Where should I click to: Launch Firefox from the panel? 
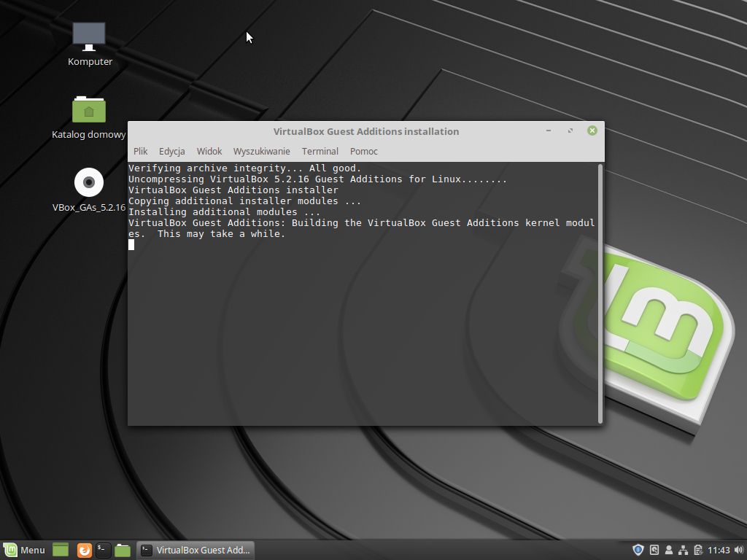click(x=85, y=551)
